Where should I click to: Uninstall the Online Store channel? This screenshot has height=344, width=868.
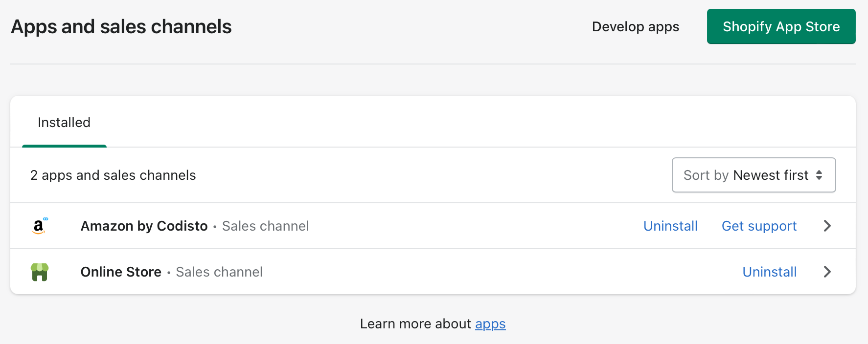coord(770,272)
